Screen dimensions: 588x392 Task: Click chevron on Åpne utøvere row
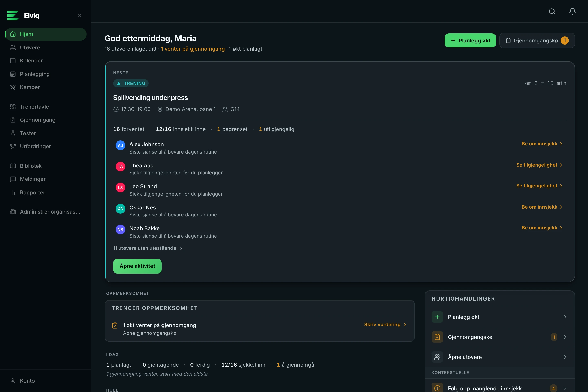(x=565, y=357)
